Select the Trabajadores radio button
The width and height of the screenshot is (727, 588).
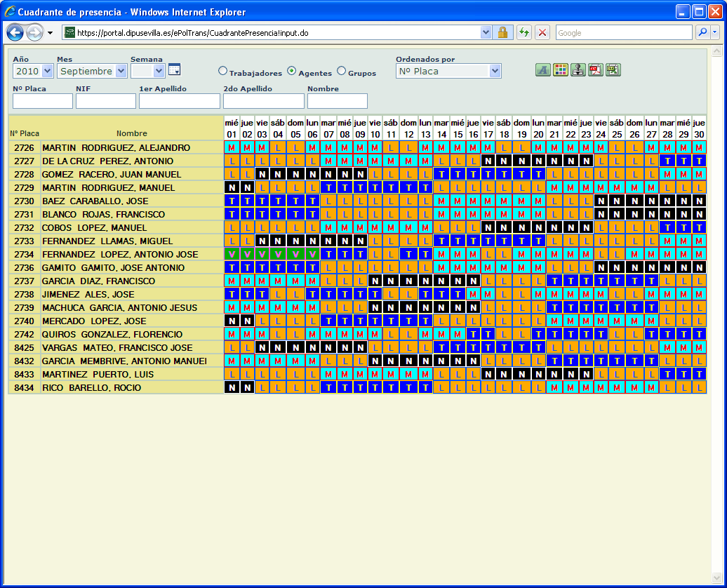tap(222, 71)
